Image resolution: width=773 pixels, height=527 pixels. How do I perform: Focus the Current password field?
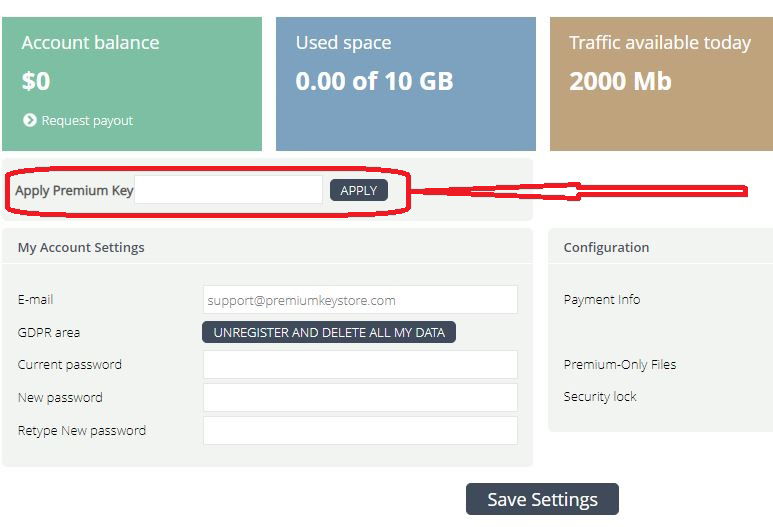[360, 365]
